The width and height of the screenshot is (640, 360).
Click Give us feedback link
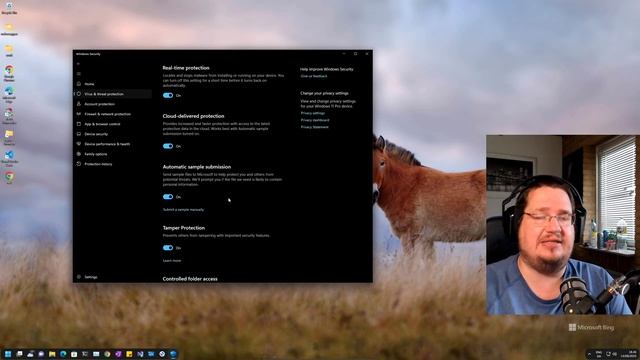coord(314,76)
